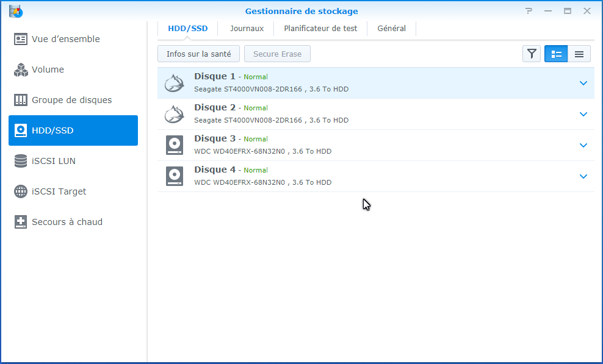
Task: Click the Volume cubes icon
Action: point(20,70)
